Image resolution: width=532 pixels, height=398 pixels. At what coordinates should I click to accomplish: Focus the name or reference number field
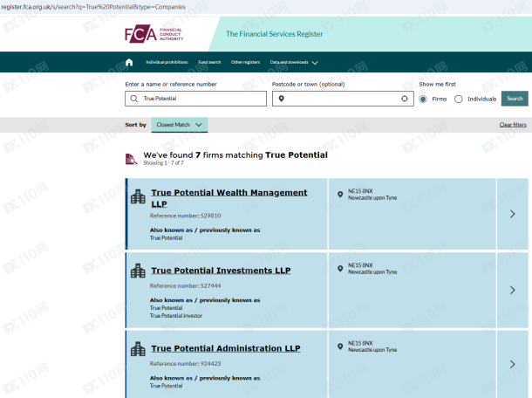click(x=195, y=99)
